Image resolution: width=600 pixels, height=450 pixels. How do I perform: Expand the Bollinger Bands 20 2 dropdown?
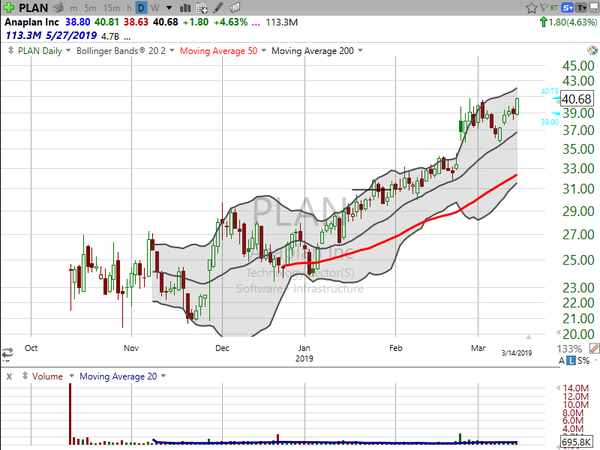(x=172, y=50)
